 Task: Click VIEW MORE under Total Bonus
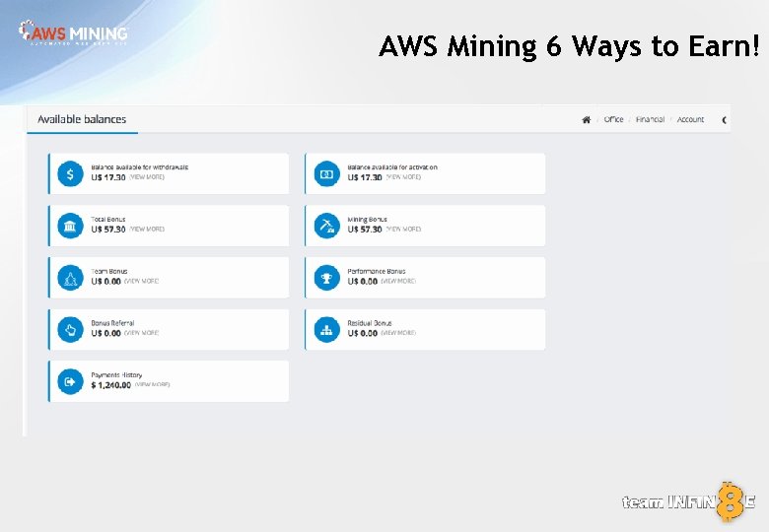pos(147,229)
